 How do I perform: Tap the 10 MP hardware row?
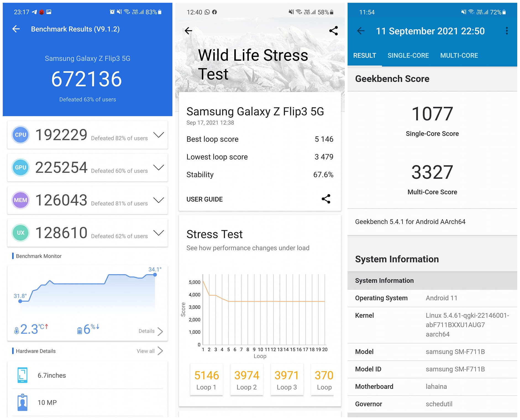(88, 403)
